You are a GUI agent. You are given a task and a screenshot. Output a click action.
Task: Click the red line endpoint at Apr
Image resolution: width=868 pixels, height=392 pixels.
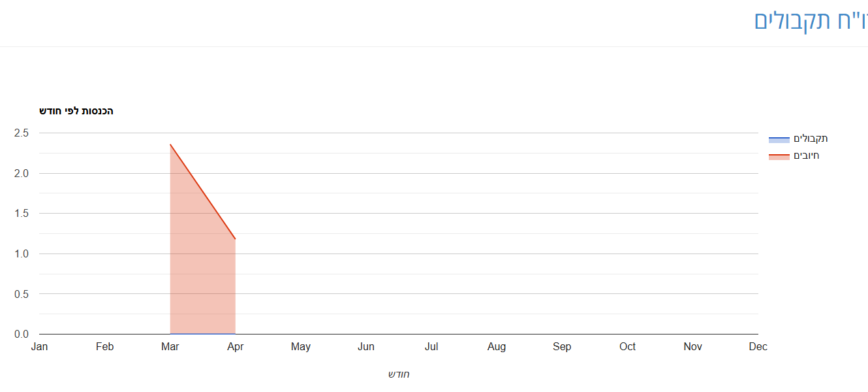click(235, 239)
